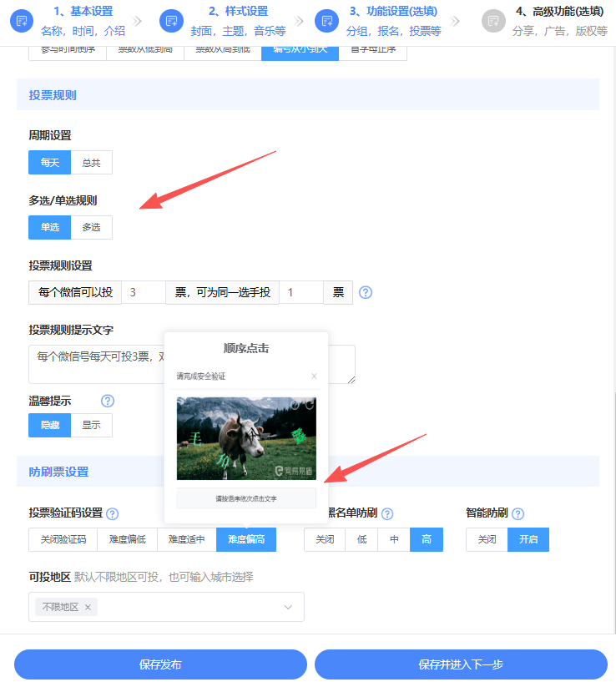Open help icon next to 投票验证码设置
This screenshot has width=616, height=682.
(x=113, y=514)
